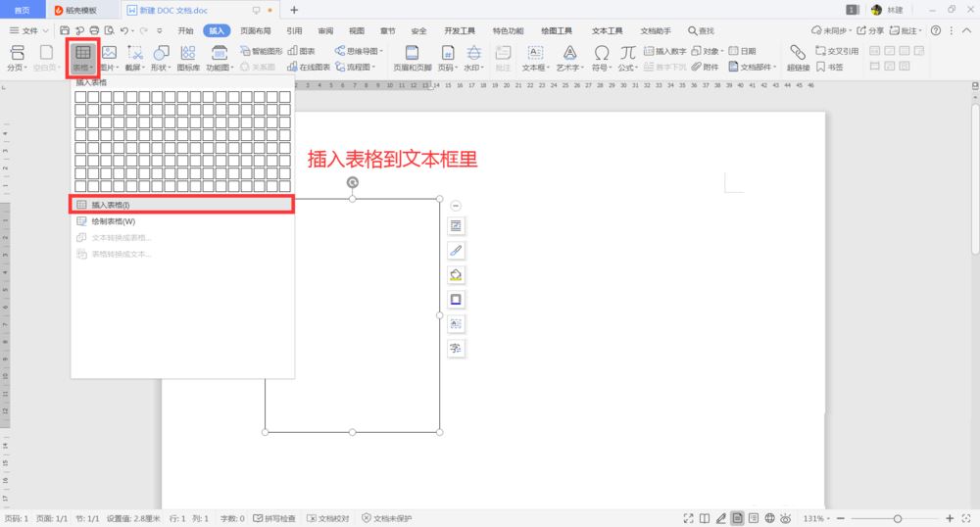Viewport: 980px width, 527px height.
Task: Open the 表格 (Table) ribbon button
Action: pyautogui.click(x=82, y=58)
